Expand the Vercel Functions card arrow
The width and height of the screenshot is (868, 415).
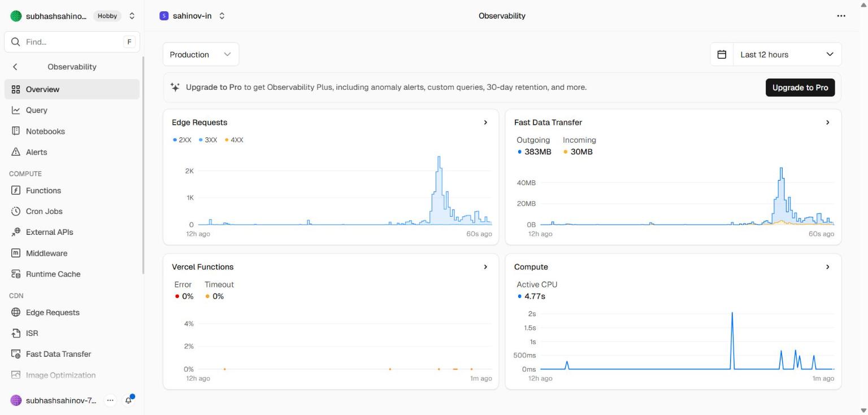tap(485, 267)
